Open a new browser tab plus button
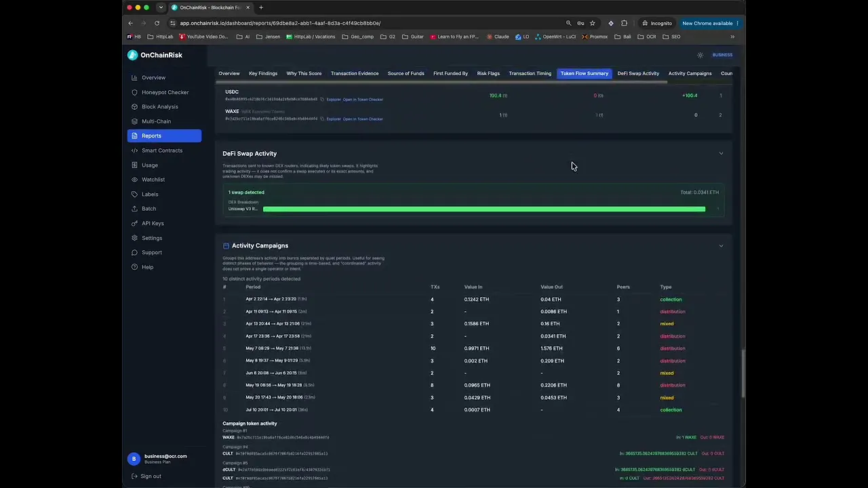868x488 pixels. coord(261,7)
